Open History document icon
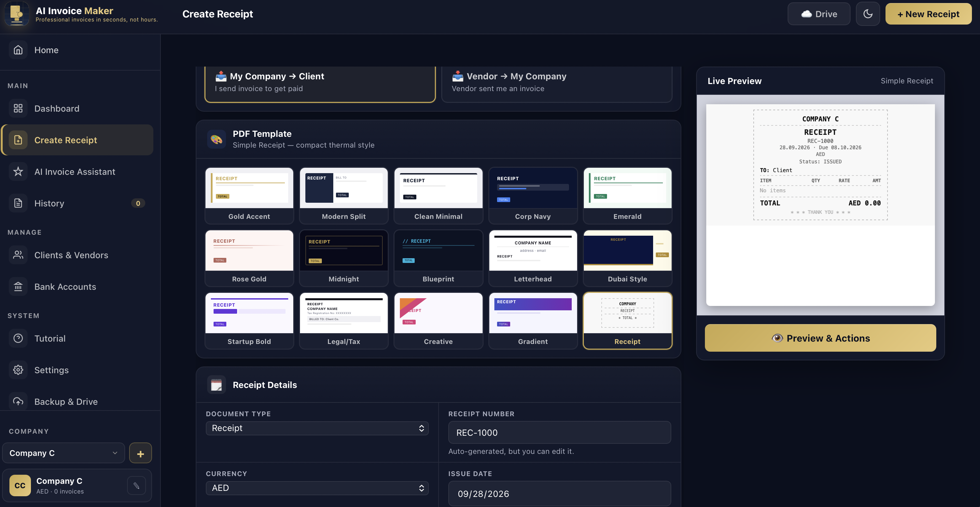Image resolution: width=980 pixels, height=507 pixels. click(18, 203)
